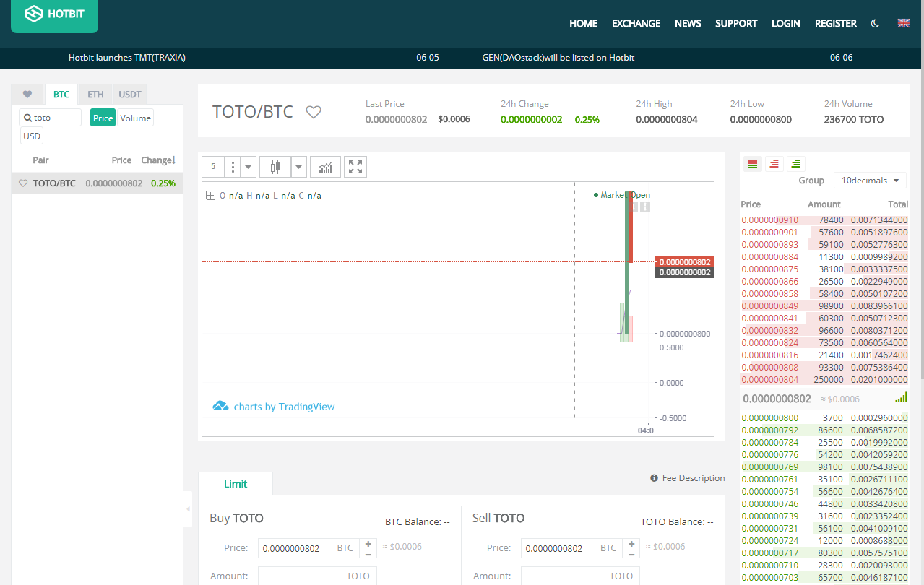The image size is (924, 585).
Task: Open the chart indicators icon
Action: (325, 167)
